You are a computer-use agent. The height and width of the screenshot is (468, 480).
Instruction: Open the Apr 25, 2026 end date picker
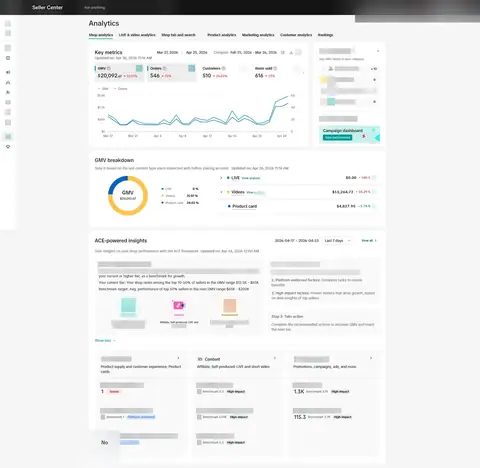pos(197,53)
